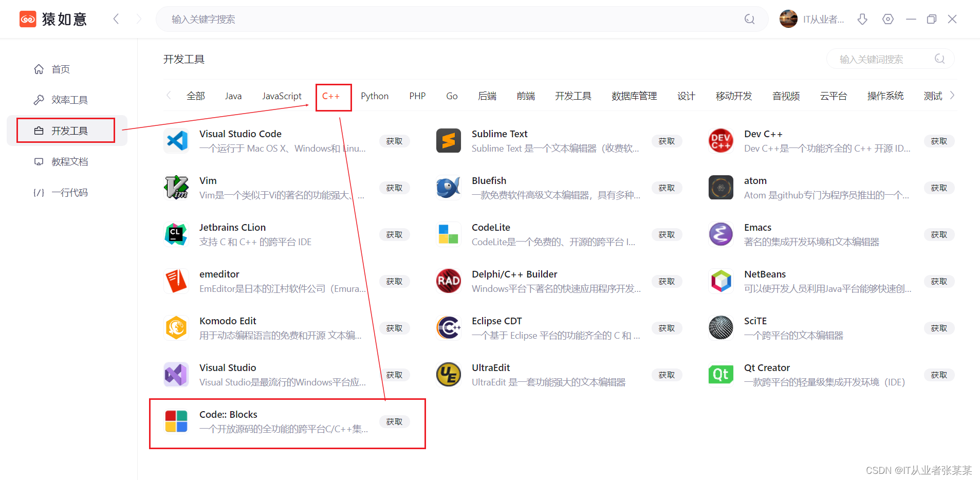The height and width of the screenshot is (480, 980).
Task: Click the IT从业者 username
Action: tap(823, 20)
